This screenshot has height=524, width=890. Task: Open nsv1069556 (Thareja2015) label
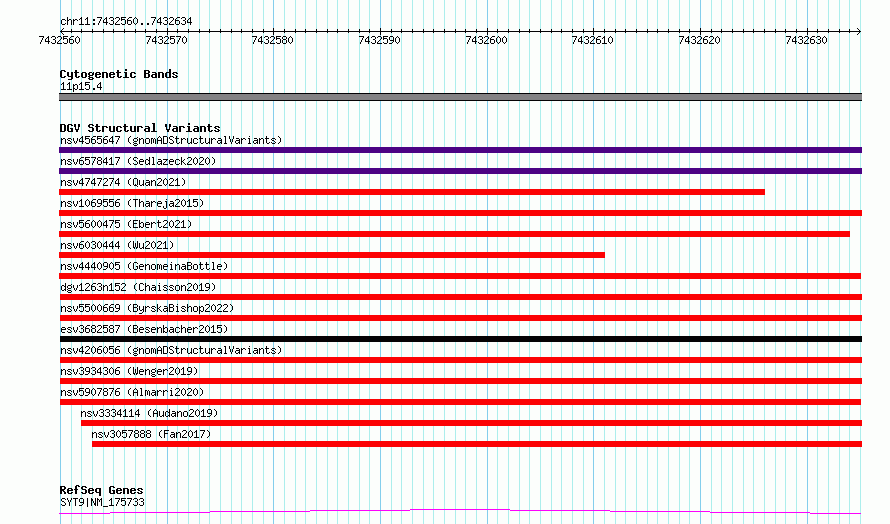pos(132,203)
